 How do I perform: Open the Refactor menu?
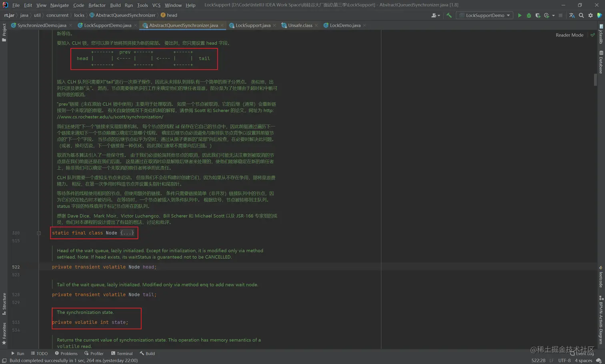click(97, 5)
